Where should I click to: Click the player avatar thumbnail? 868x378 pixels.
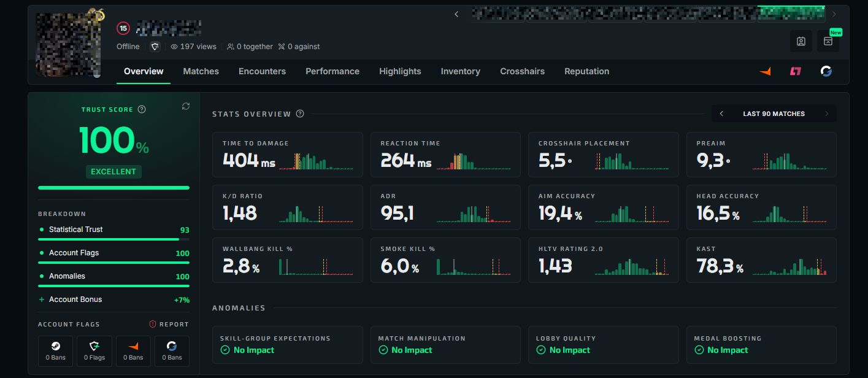coord(68,44)
